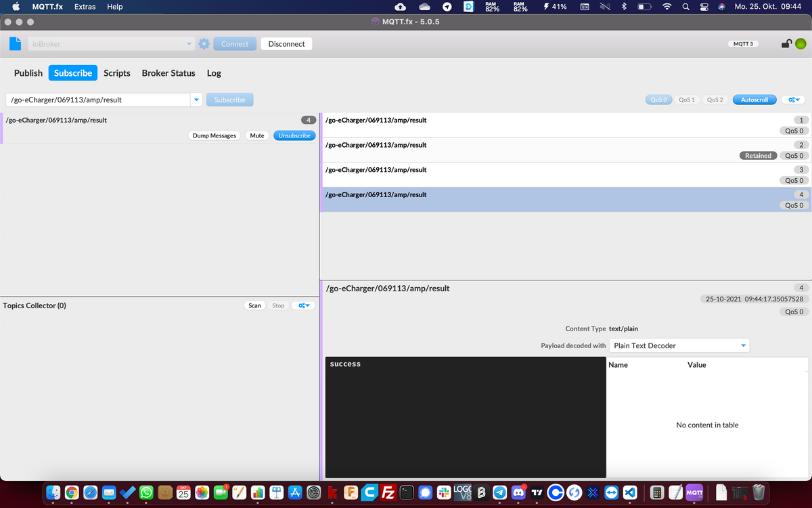
Task: Click the Scan button in Topics Collector
Action: pos(254,305)
